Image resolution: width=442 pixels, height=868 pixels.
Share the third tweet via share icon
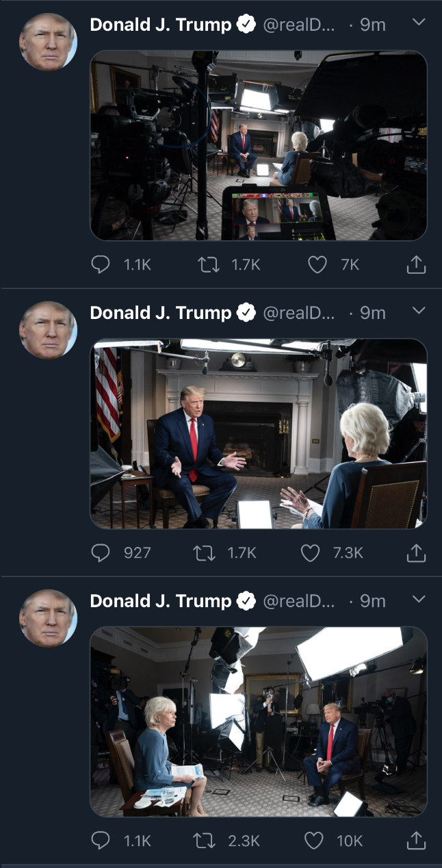[x=416, y=840]
